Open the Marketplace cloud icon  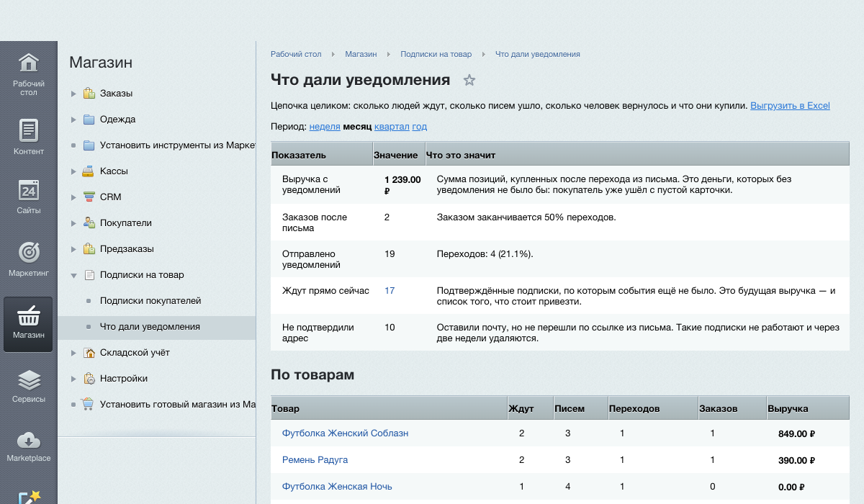point(28,439)
